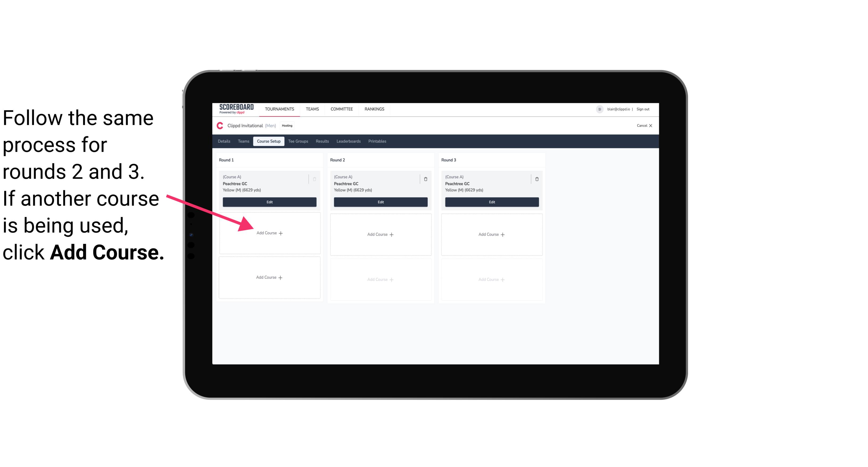The height and width of the screenshot is (467, 868).
Task: Click the Course Setup tab
Action: pyautogui.click(x=268, y=141)
